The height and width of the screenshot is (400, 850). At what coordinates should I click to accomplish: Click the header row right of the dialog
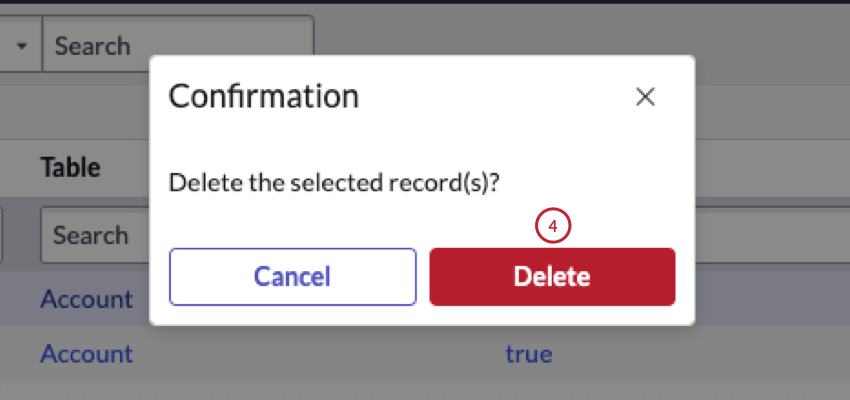point(770,167)
